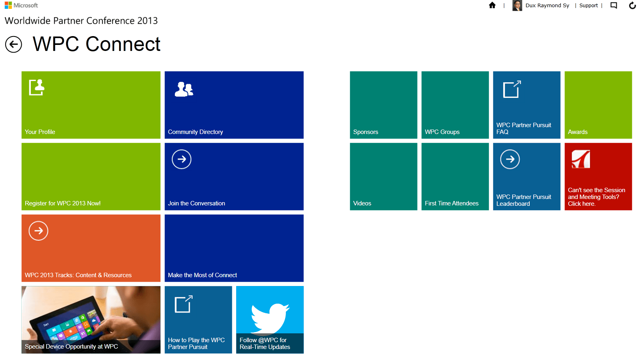This screenshot has width=644, height=355.
Task: Open the Support link
Action: [589, 6]
